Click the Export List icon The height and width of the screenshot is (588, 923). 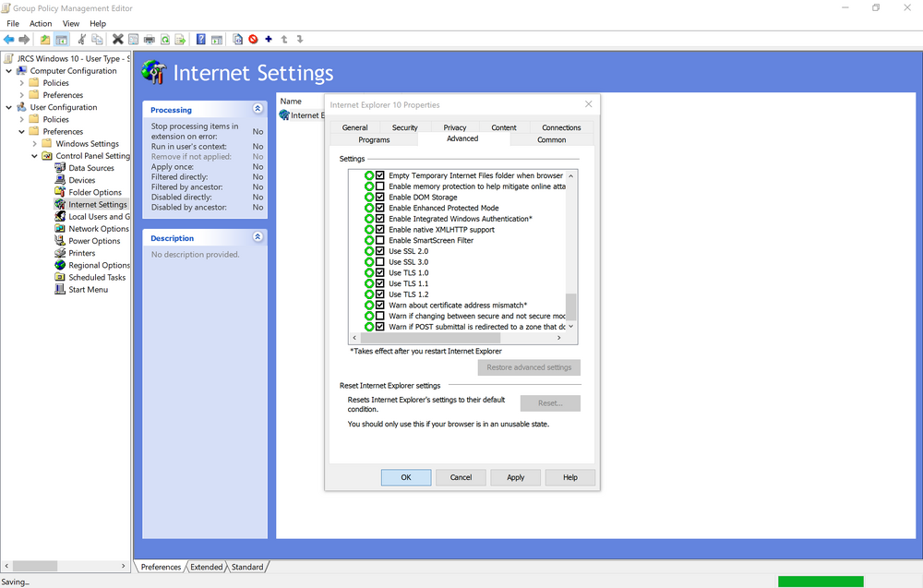pos(180,40)
